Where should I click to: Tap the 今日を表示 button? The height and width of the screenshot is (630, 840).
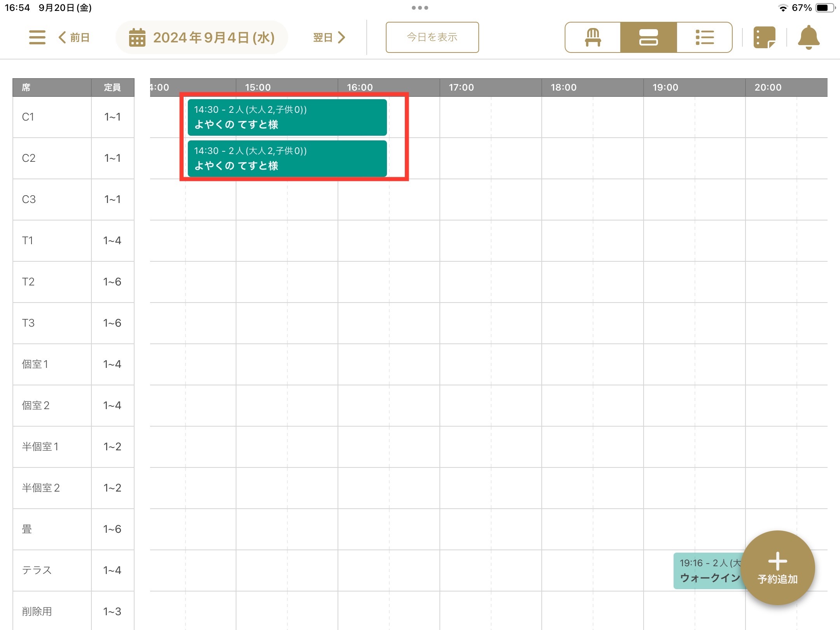coord(432,37)
